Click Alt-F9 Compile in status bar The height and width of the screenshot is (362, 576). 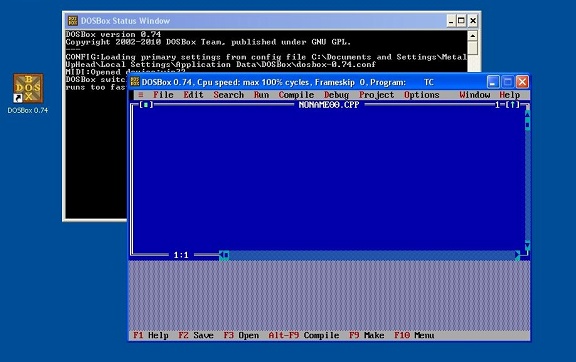304,335
